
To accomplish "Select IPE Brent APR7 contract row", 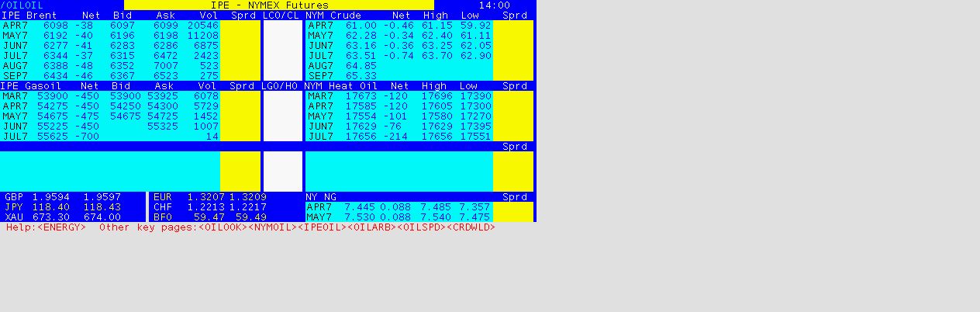I will coord(110,26).
